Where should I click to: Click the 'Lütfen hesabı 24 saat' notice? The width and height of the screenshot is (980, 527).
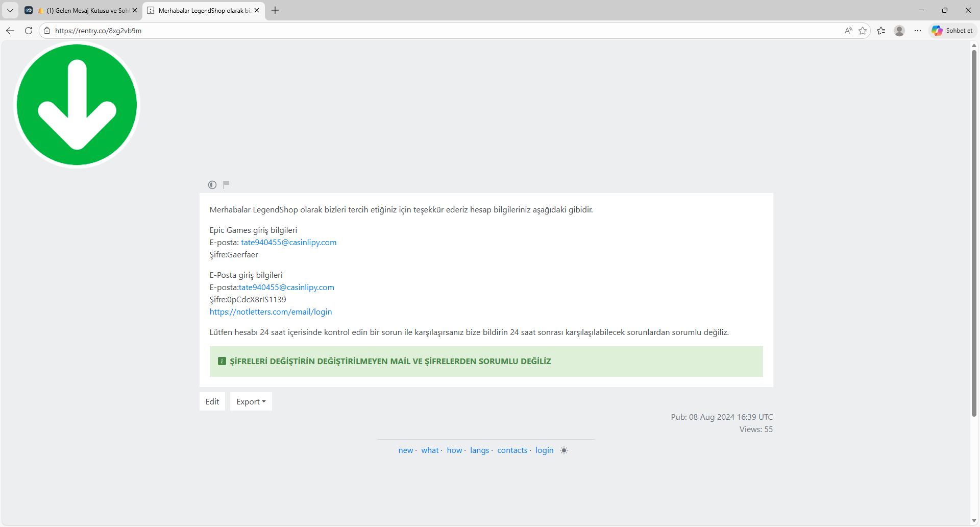coord(469,332)
